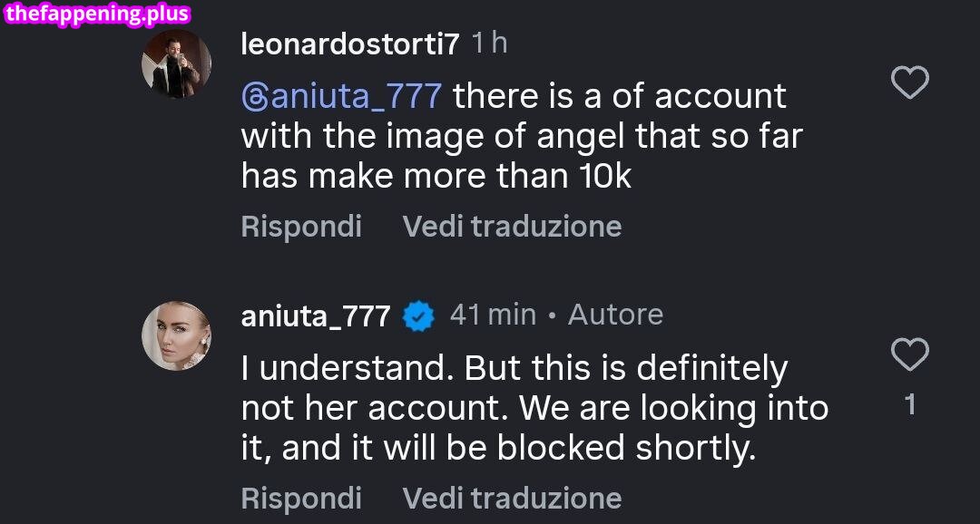This screenshot has width=980, height=524.
Task: Click the 1 h timestamp
Action: pyautogui.click(x=490, y=43)
